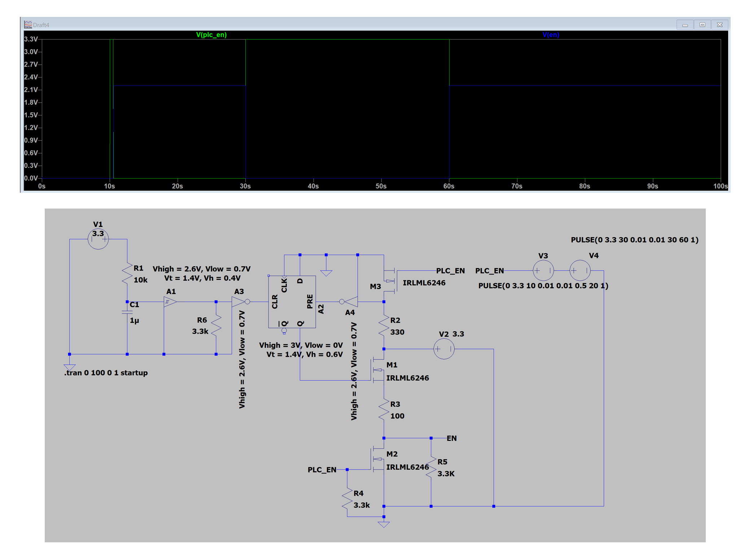
Task: Select the V1 3.3V voltage source symbol
Action: click(x=98, y=239)
